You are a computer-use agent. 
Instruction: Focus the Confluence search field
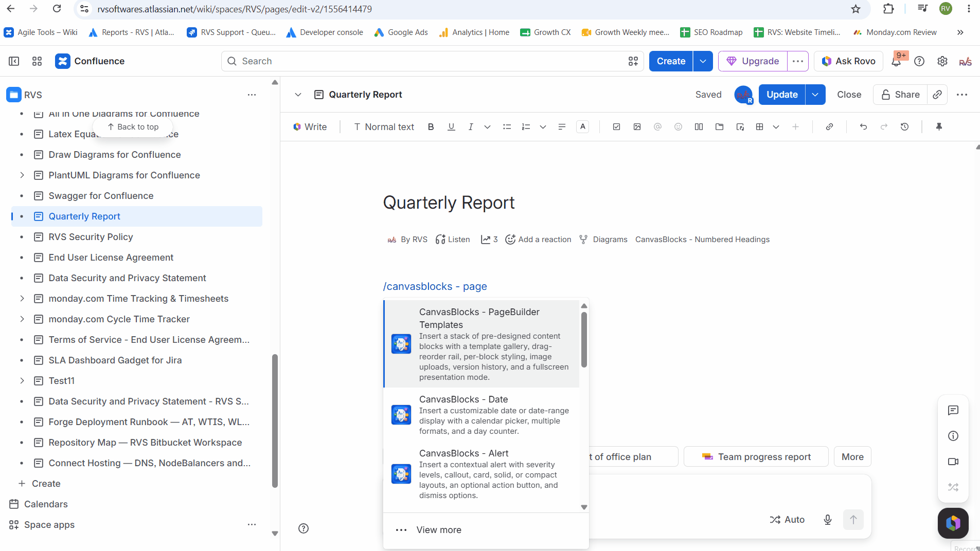[432, 61]
